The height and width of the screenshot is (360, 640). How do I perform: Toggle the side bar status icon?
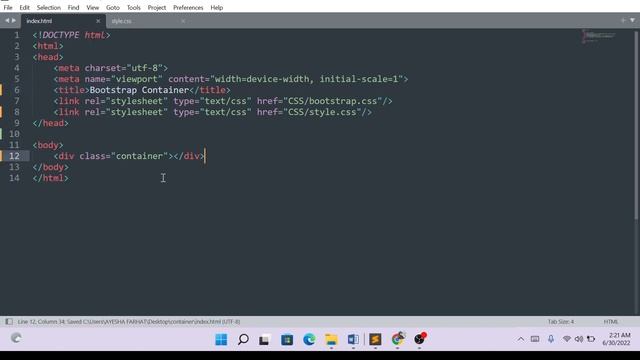9,322
